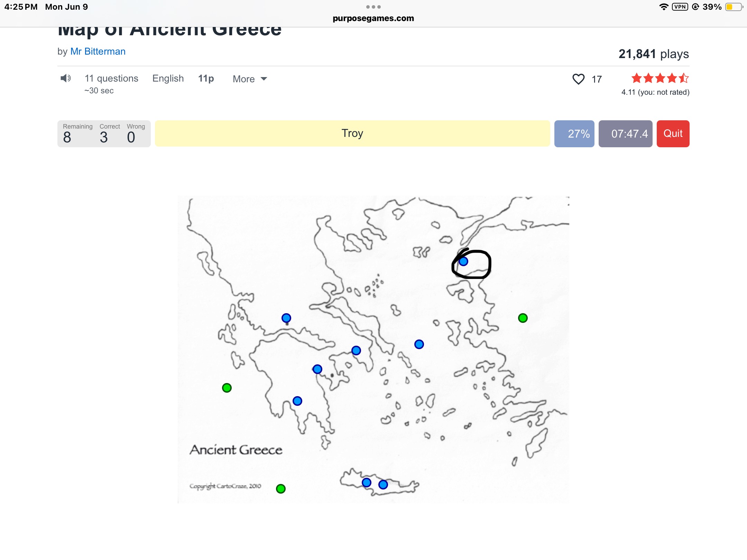The width and height of the screenshot is (747, 560).
Task: Select the blue dot in southern Peloponnese
Action: tap(297, 401)
